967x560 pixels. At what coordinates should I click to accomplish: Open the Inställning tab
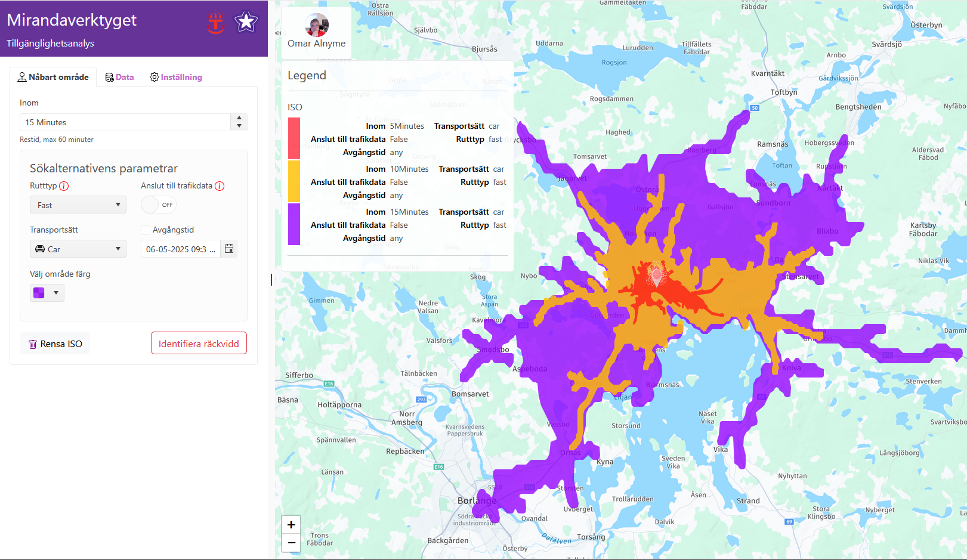(x=176, y=77)
